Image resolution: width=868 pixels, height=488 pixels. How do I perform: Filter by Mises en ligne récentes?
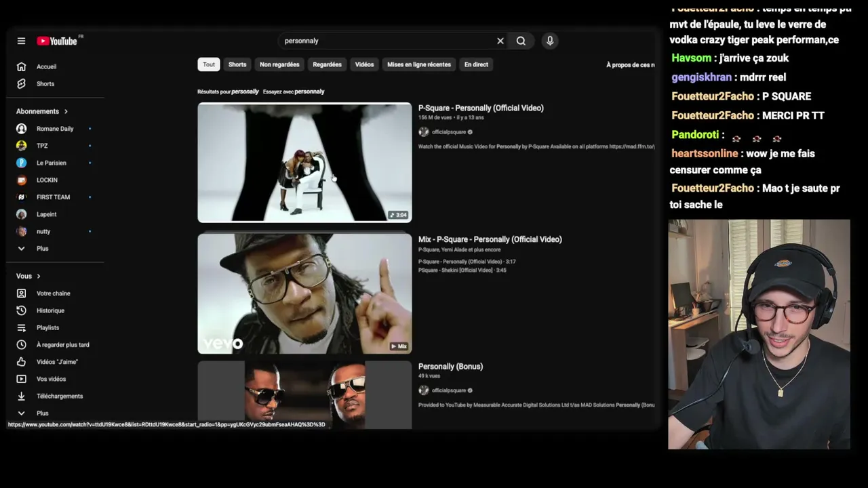point(419,64)
